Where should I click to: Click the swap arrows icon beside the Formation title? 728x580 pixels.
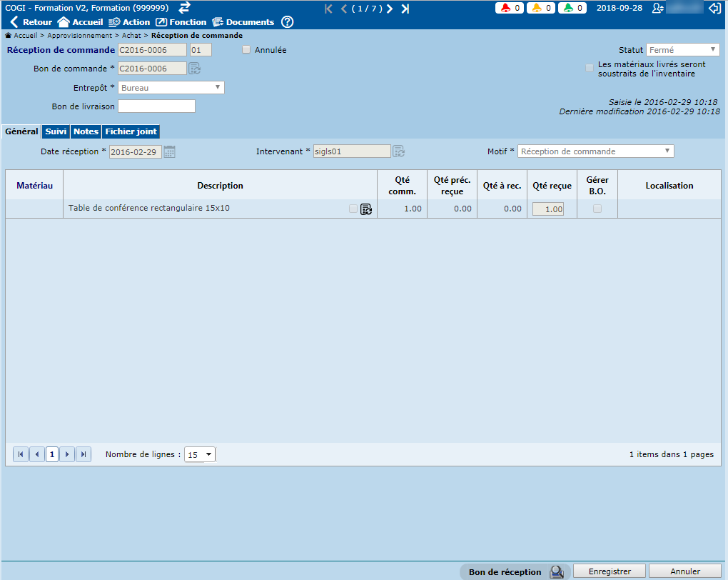[x=184, y=7]
